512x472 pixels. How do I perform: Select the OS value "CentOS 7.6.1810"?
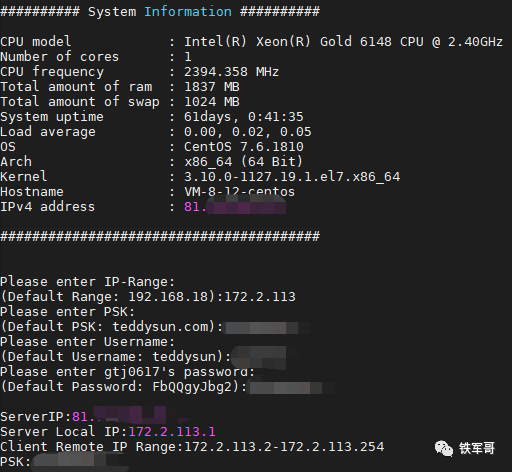(x=244, y=147)
